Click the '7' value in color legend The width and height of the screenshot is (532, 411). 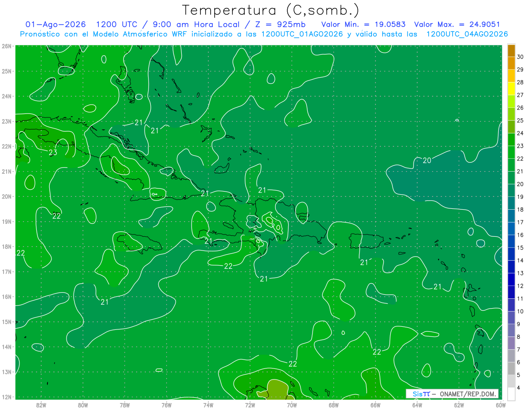pos(518,349)
